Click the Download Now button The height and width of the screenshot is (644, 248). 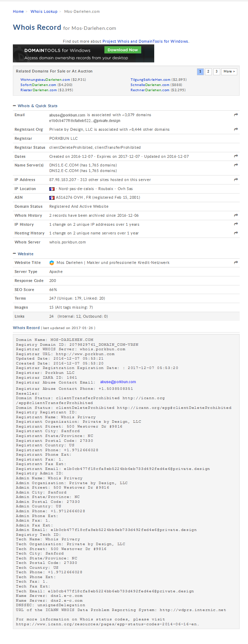coord(123,50)
